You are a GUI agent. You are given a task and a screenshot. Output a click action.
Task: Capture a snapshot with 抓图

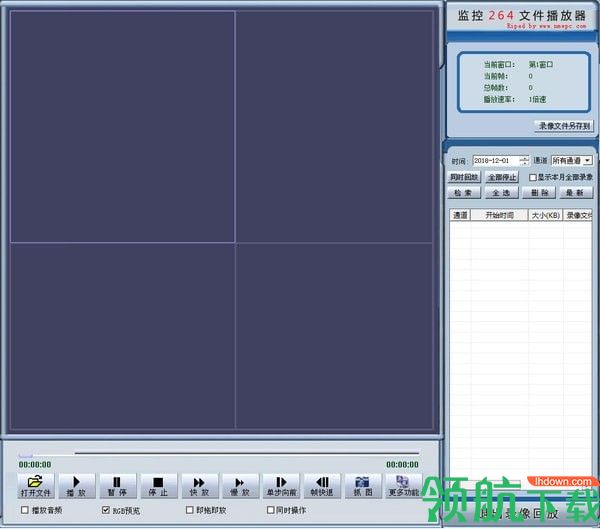pyautogui.click(x=363, y=486)
